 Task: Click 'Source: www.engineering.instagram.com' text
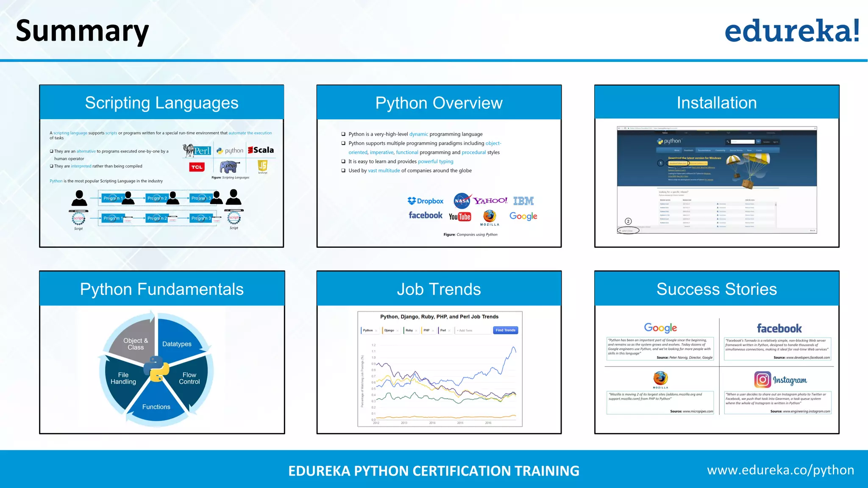pyautogui.click(x=800, y=411)
